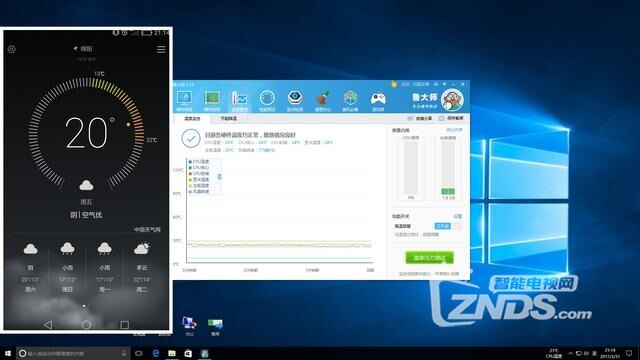Screen dimensions: 640x360
Task: Toggle CPU core series in chart legend
Action: 199,167
